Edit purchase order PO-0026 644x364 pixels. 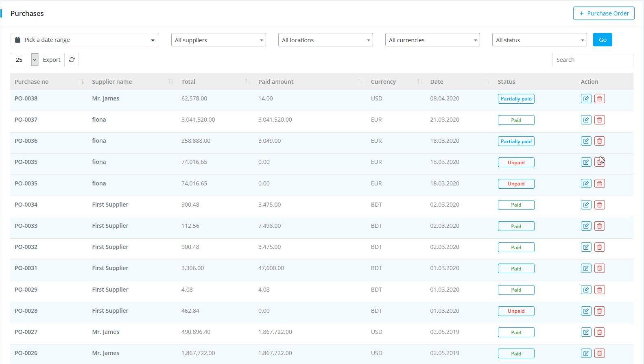click(586, 353)
